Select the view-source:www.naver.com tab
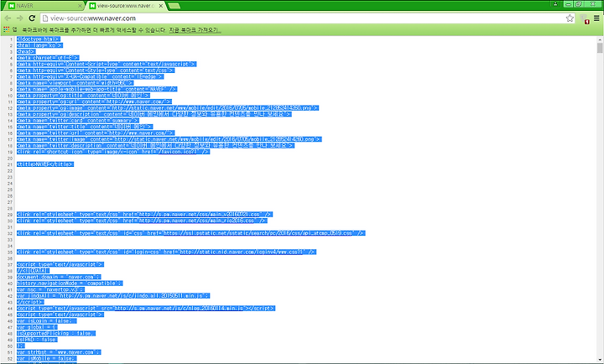 (x=124, y=6)
